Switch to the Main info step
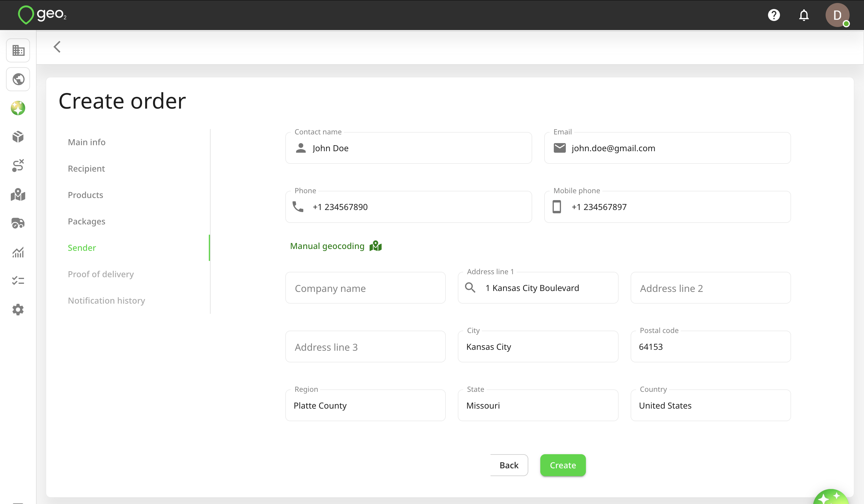 click(86, 142)
